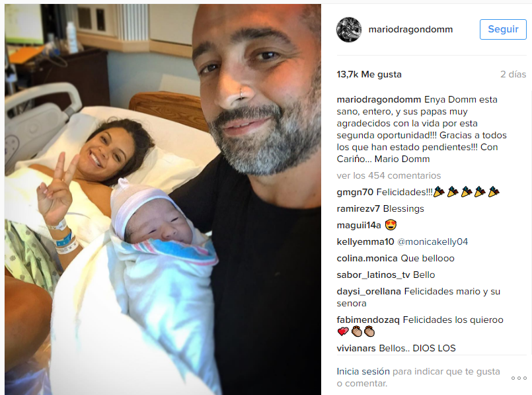The height and width of the screenshot is (395, 532).
Task: Visit fabimendozaq profile
Action: 368,320
